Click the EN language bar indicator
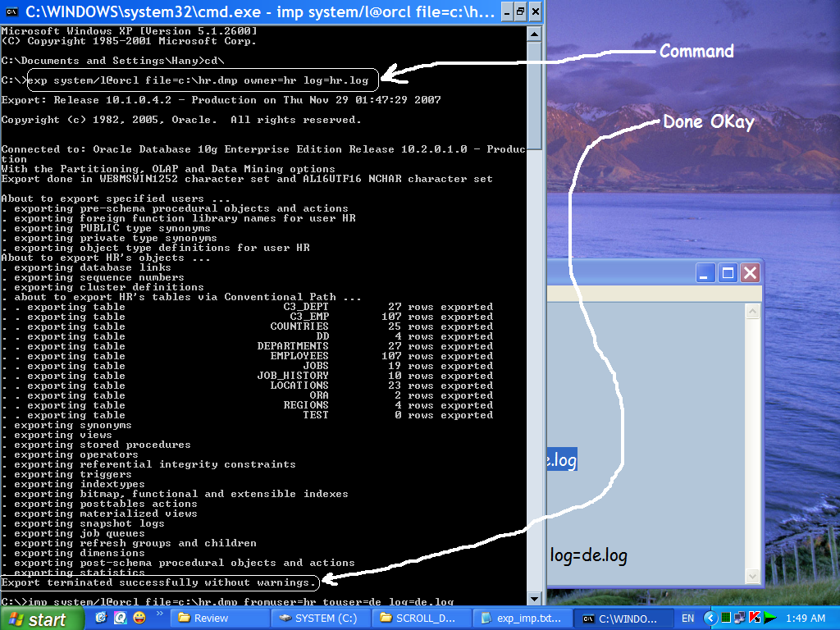The width and height of the screenshot is (840, 630). pyautogui.click(x=687, y=618)
